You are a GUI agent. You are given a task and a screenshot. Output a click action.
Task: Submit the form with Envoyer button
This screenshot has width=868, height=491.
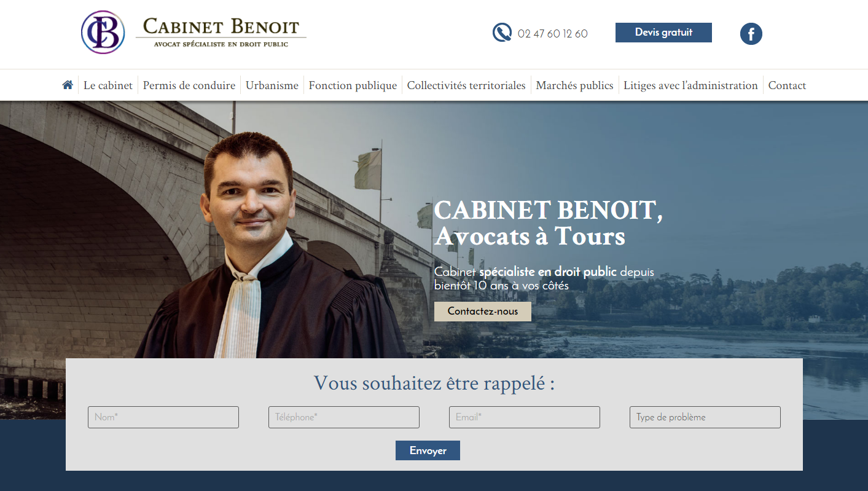(x=428, y=450)
